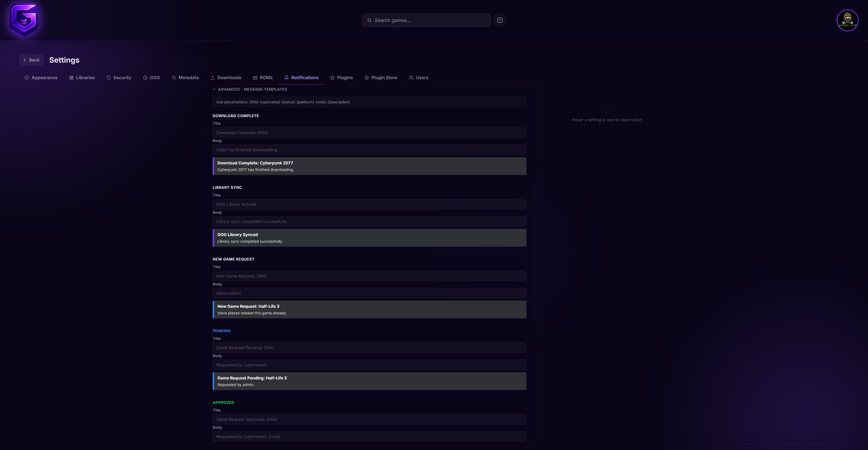Click the green APPROVED heading
Screen dimensions: 868x450
click(x=224, y=402)
